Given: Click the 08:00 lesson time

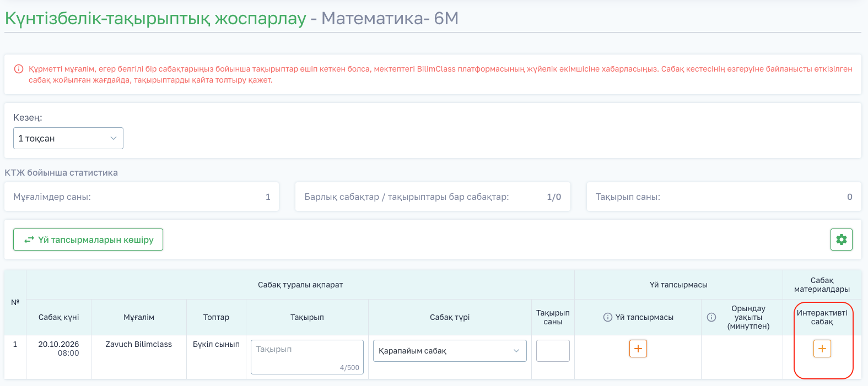Looking at the screenshot, I should (68, 353).
